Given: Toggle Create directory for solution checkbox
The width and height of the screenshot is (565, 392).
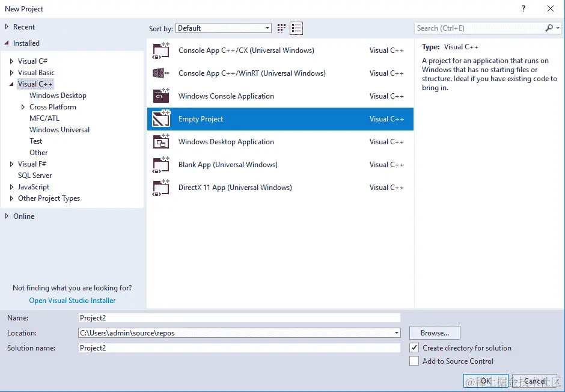Looking at the screenshot, I should pyautogui.click(x=414, y=348).
